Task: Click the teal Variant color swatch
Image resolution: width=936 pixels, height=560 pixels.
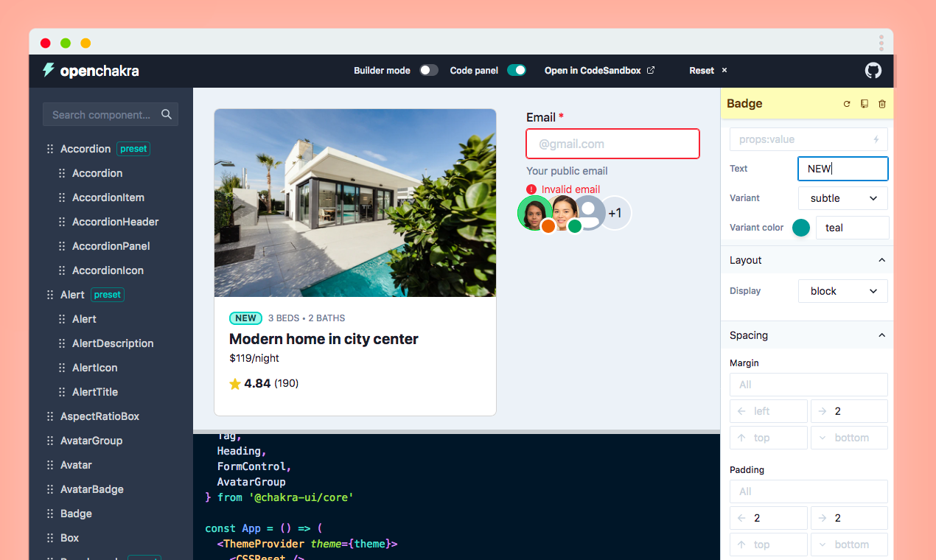Action: pos(801,228)
